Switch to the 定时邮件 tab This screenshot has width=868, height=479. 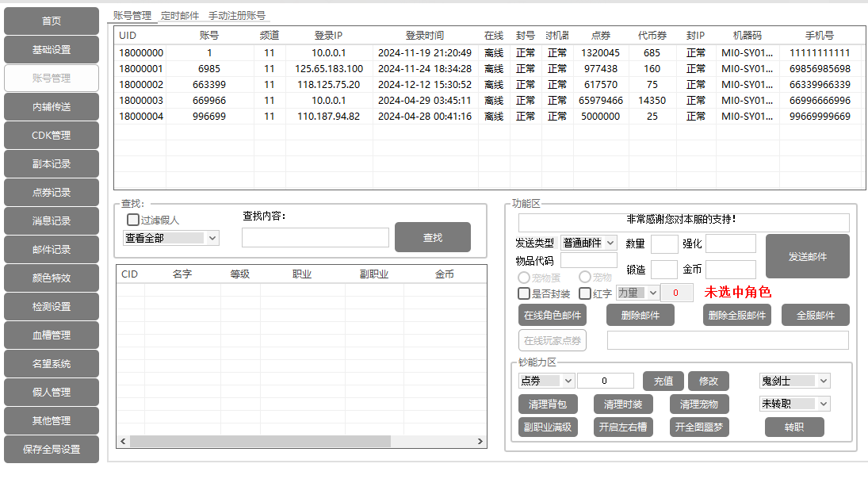pos(180,15)
